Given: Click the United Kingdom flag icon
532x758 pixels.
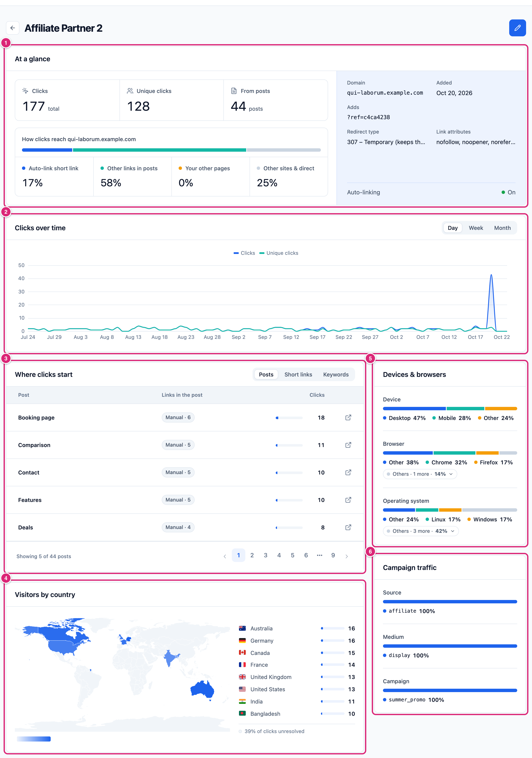Looking at the screenshot, I should click(x=242, y=677).
